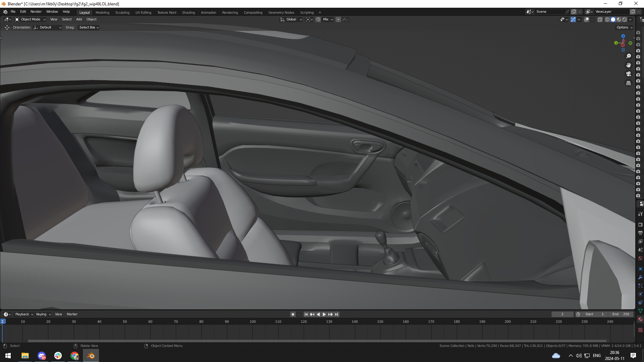The image size is (644, 362).
Task: Open the Blender app in the taskbar
Action: pyautogui.click(x=91, y=356)
